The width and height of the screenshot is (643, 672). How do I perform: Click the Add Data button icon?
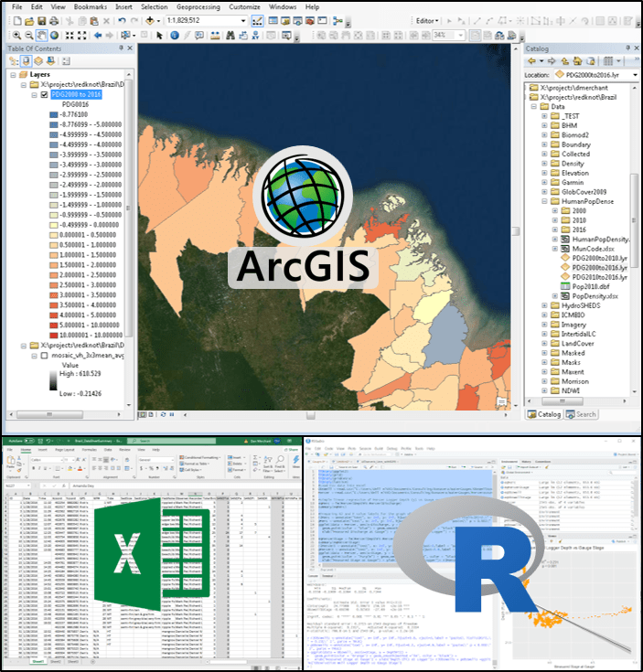tap(149, 21)
